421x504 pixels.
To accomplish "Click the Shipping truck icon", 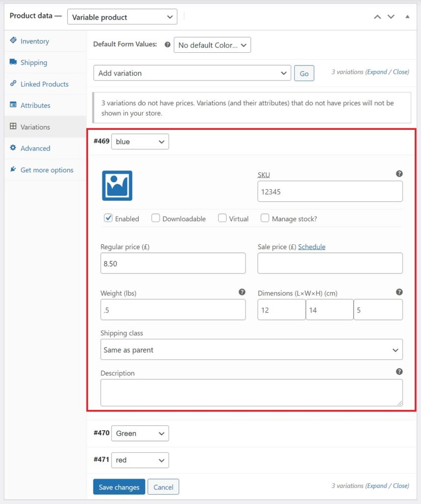I will click(x=13, y=62).
